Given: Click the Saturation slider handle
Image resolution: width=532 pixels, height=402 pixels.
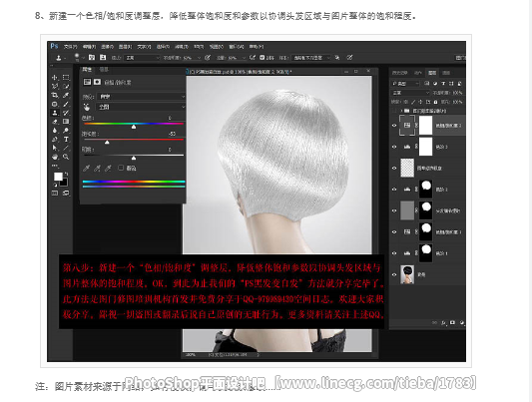Looking at the screenshot, I should click(107, 143).
